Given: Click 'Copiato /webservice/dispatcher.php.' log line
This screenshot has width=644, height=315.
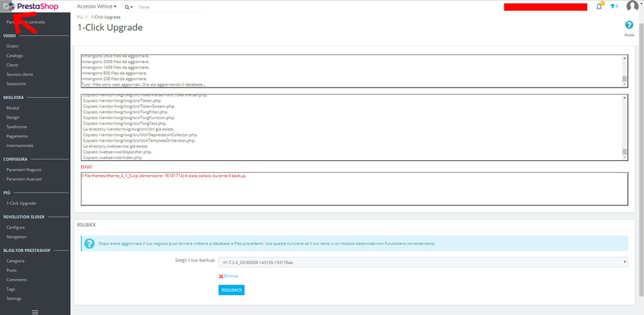Looking at the screenshot, I should pos(117,151).
